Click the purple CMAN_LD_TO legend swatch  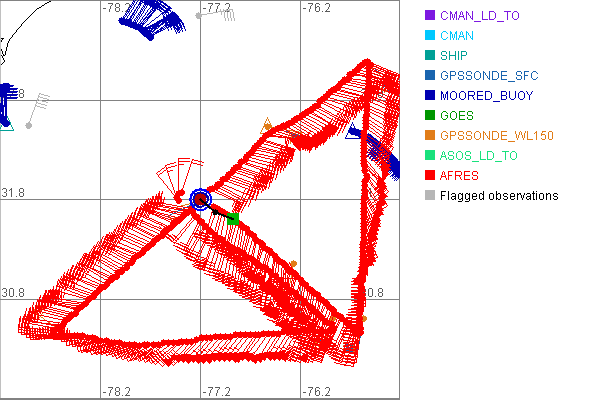pyautogui.click(x=429, y=16)
